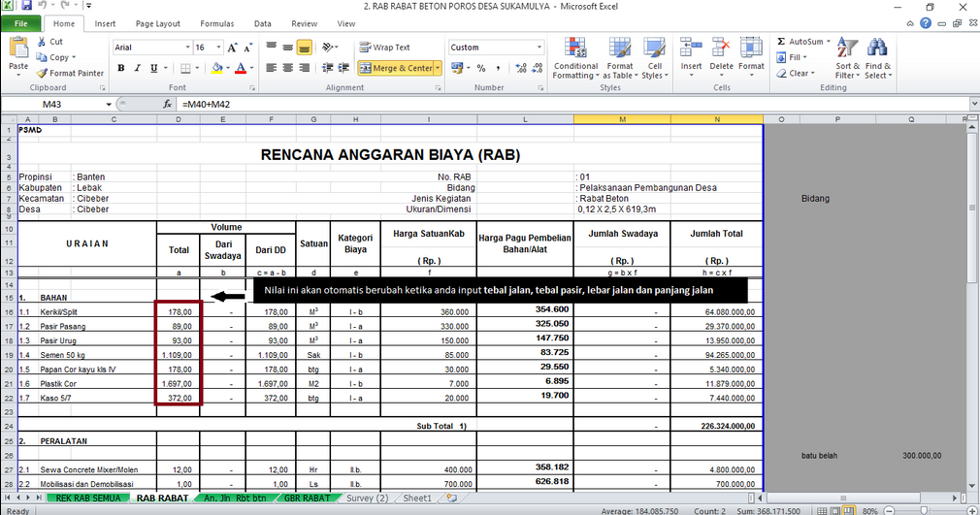Open Find & Select menu

coord(878,57)
